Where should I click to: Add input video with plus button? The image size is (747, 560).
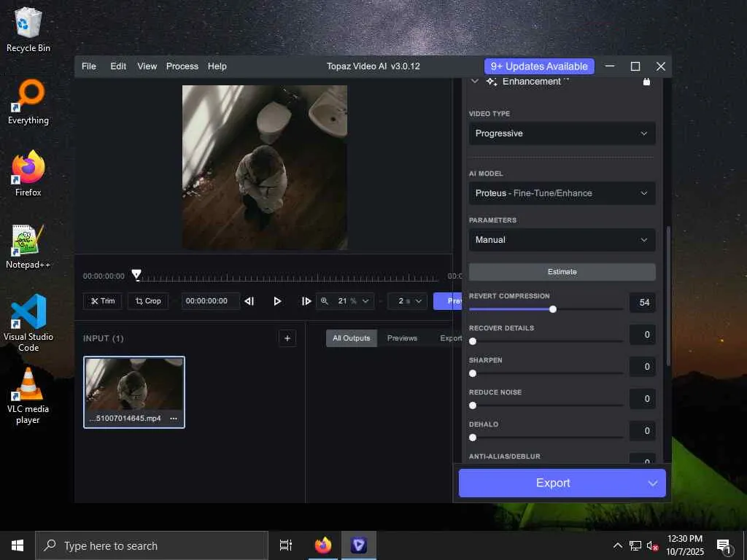[x=287, y=338]
